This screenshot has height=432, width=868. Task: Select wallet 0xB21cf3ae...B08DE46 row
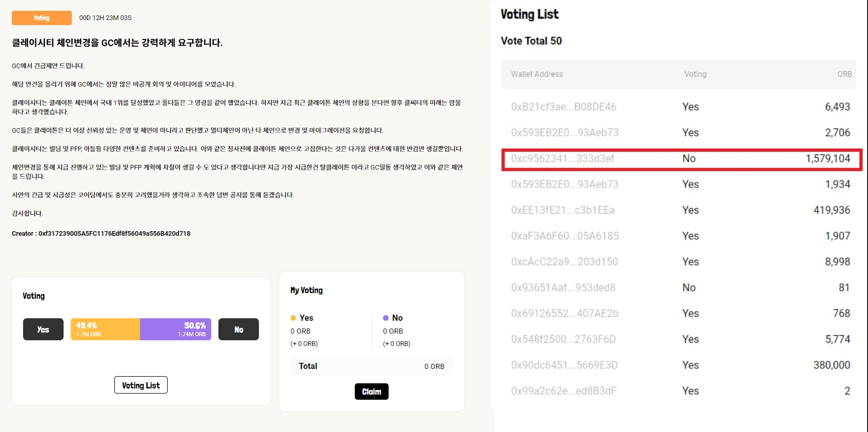click(563, 107)
